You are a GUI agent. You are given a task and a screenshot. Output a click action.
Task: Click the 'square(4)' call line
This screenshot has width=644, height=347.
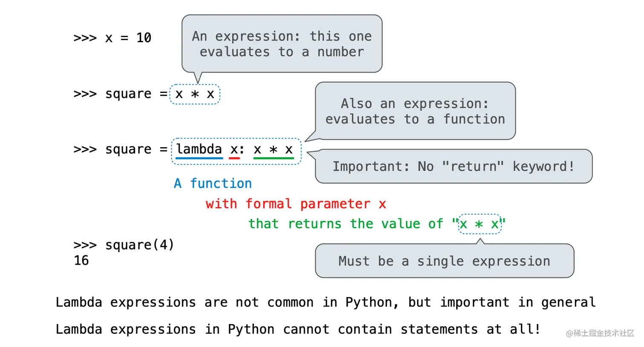pyautogui.click(x=124, y=245)
